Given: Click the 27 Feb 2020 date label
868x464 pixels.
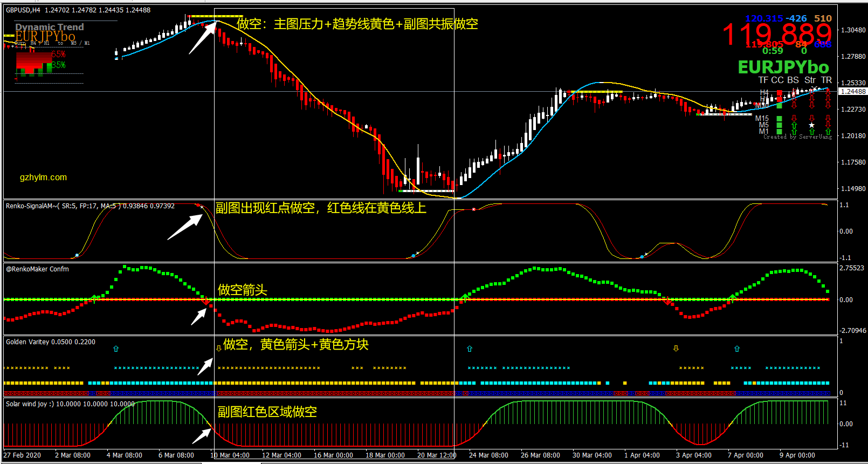Looking at the screenshot, I should click(22, 455).
